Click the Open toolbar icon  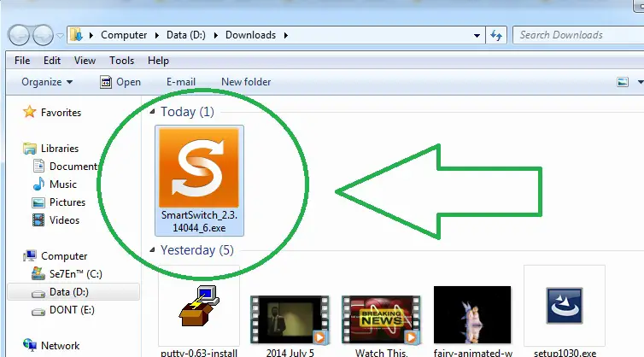coord(106,82)
